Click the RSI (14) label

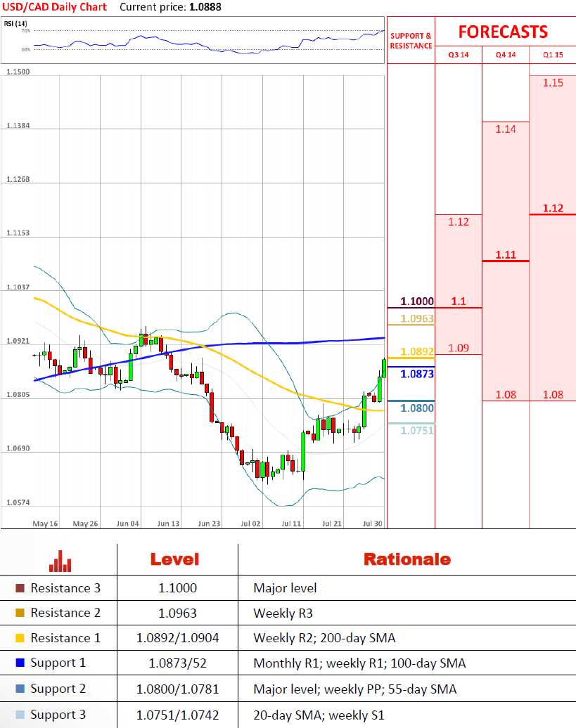coord(15,23)
